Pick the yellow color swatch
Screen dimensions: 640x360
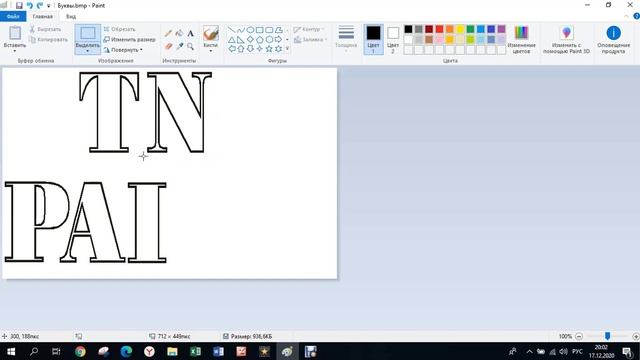(460, 29)
